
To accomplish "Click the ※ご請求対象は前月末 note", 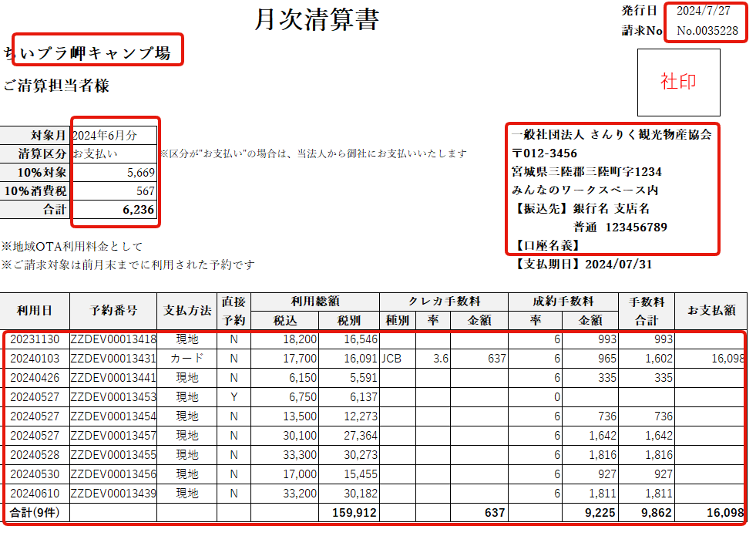I will 128,265.
